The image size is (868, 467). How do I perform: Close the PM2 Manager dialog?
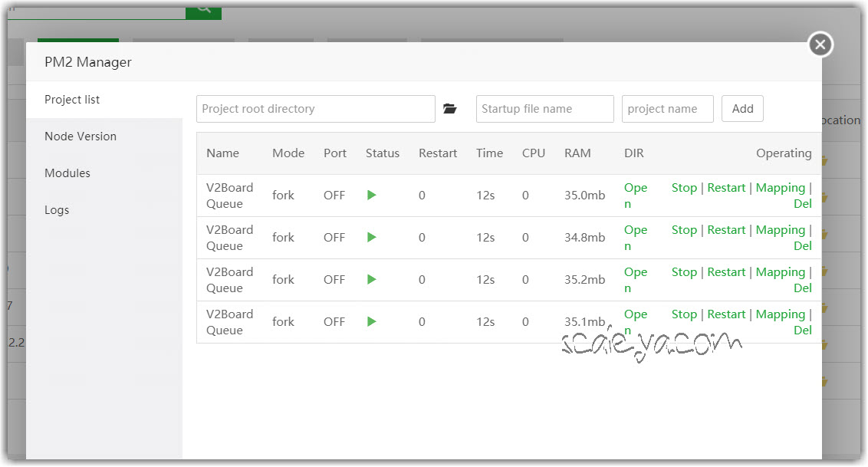click(x=820, y=45)
